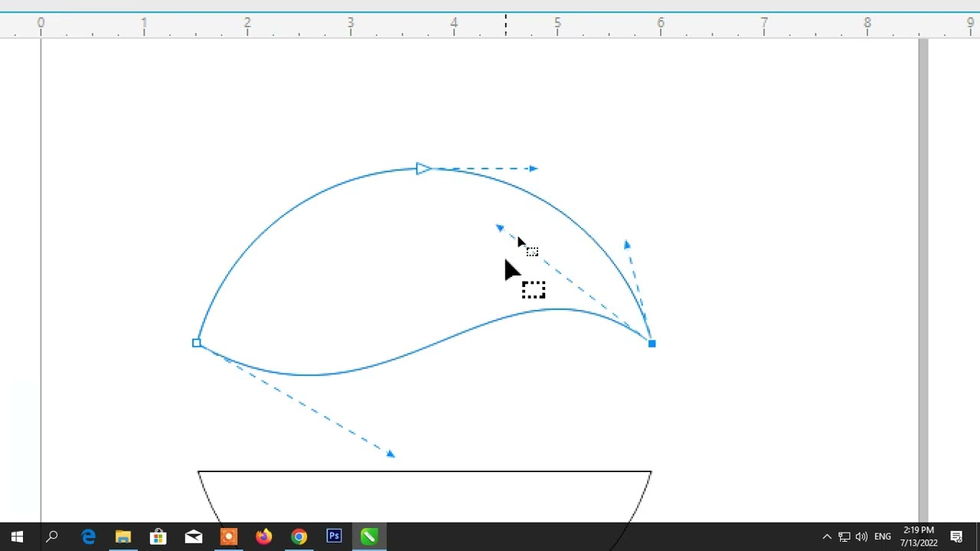980x551 pixels.
Task: Open Microsoft Store from taskbar
Action: point(158,536)
